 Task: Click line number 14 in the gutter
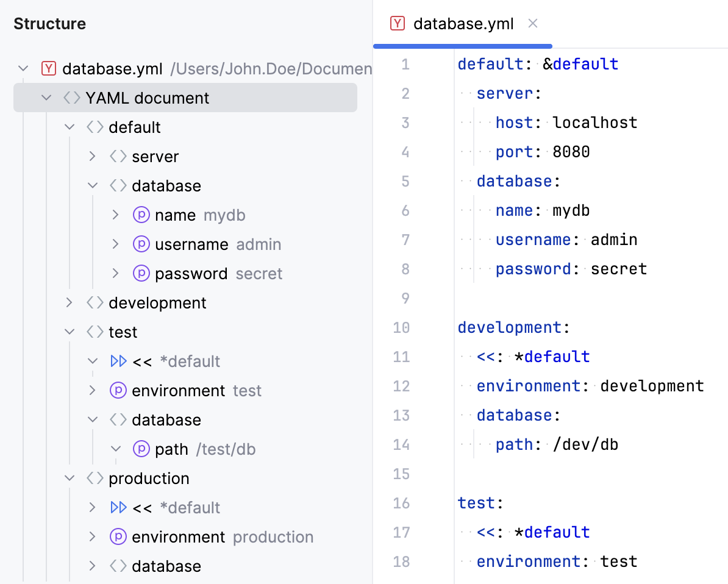pyautogui.click(x=401, y=444)
